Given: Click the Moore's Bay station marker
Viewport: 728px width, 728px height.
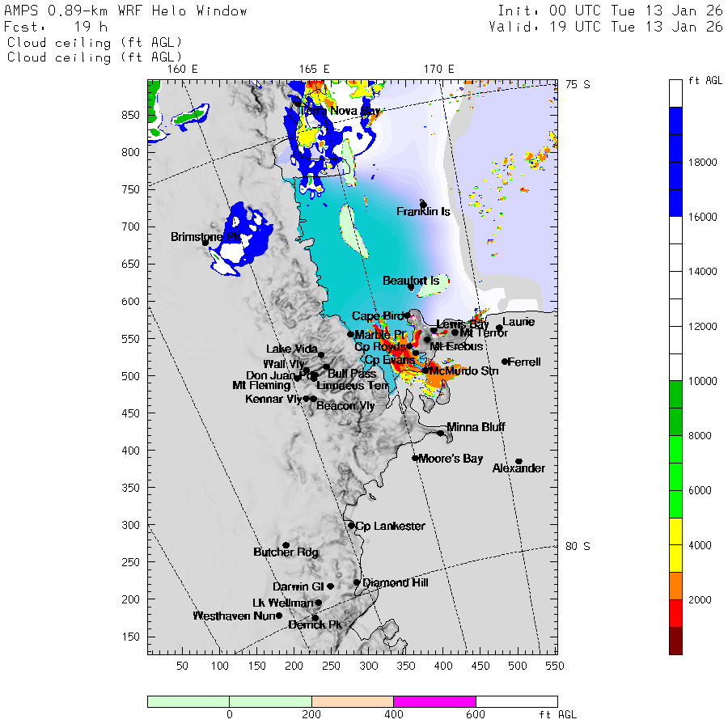Looking at the screenshot, I should 415,458.
